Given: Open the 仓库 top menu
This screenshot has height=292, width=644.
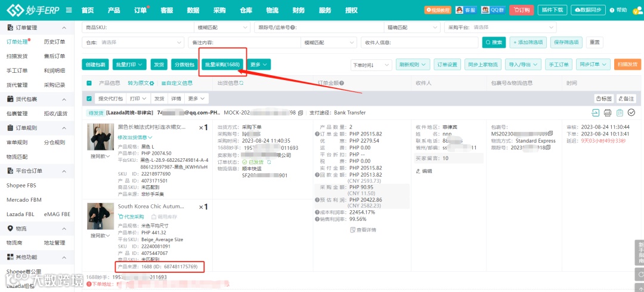Looking at the screenshot, I should (x=246, y=10).
